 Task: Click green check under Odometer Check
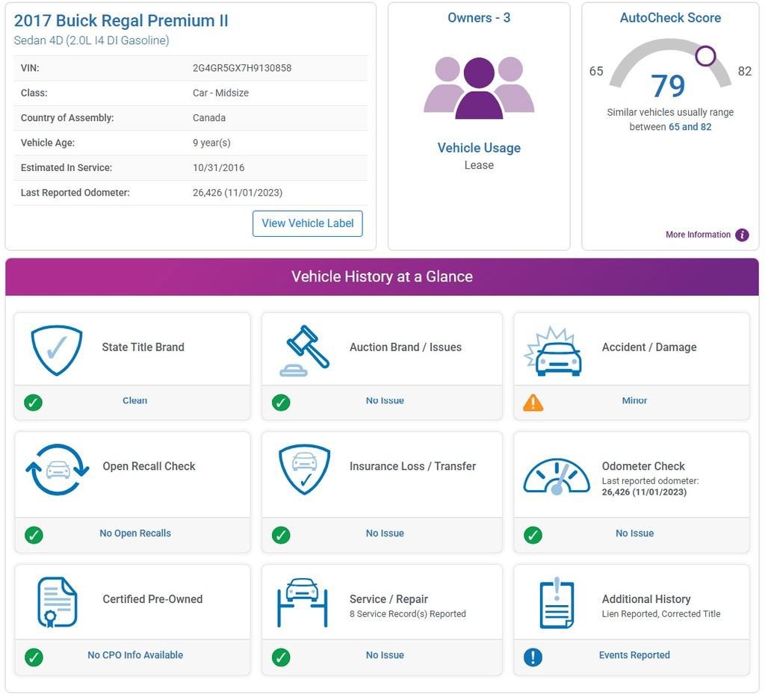coord(533,535)
